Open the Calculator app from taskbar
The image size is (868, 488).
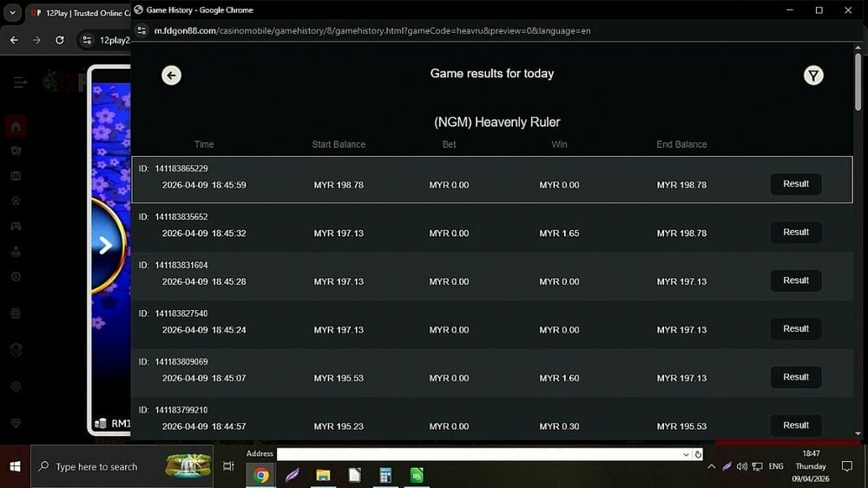(x=385, y=475)
